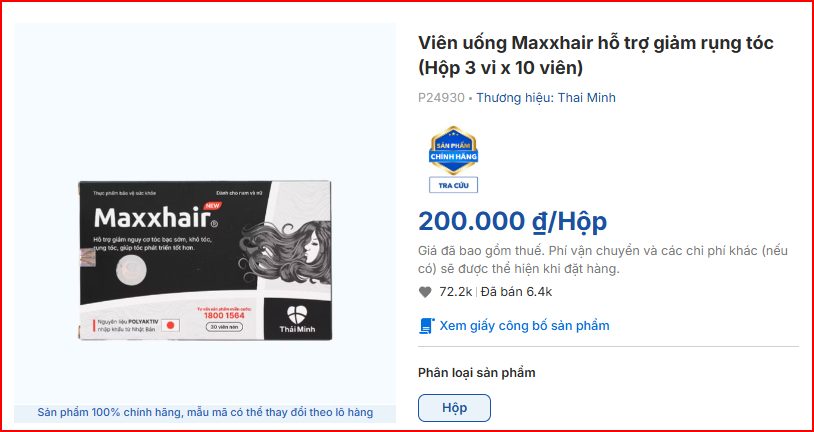Open the Thương hiệu: Thai Minh brand link

546,98
